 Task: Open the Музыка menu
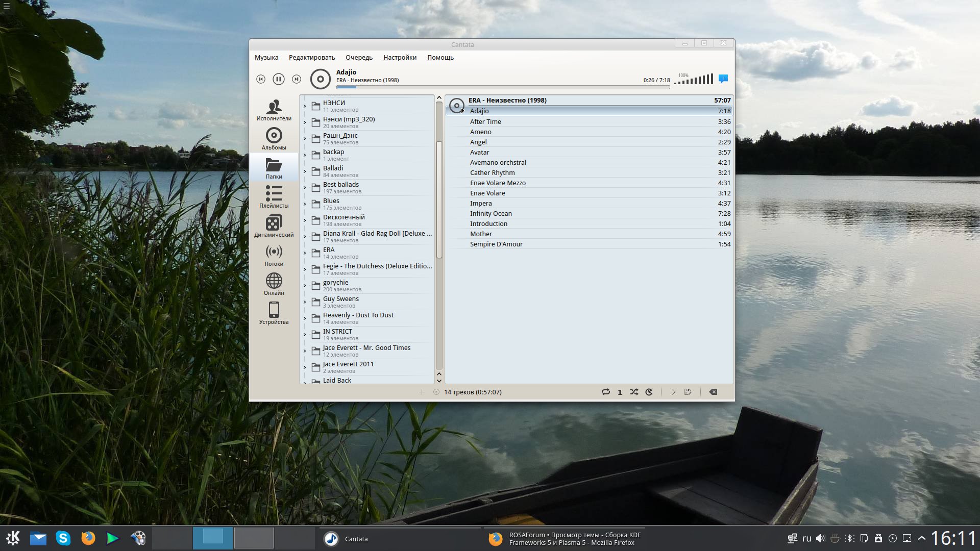[x=266, y=57]
